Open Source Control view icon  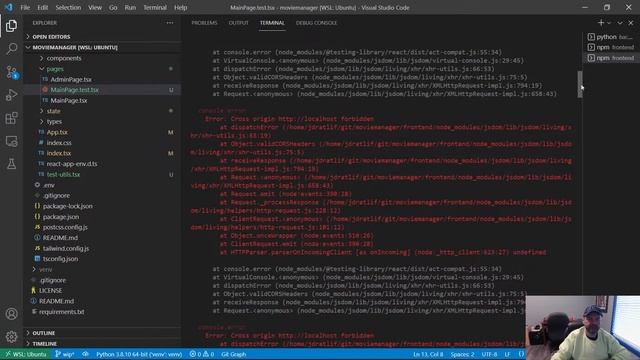[x=11, y=72]
